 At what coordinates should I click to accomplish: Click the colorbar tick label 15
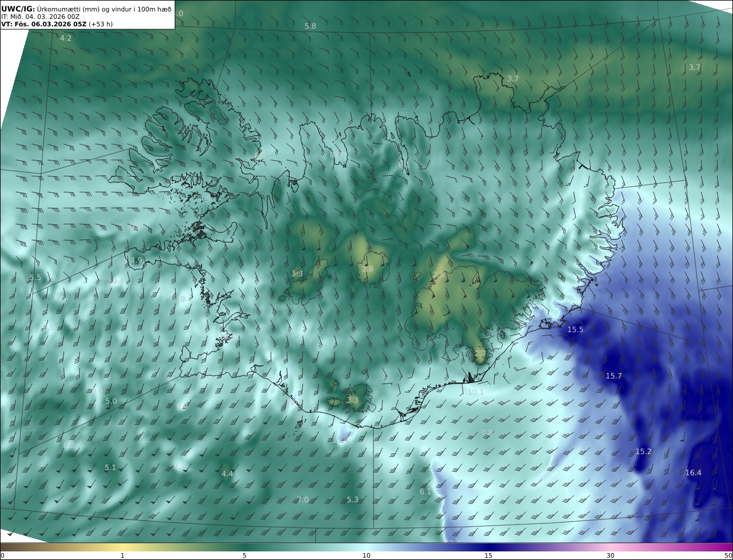point(488,555)
